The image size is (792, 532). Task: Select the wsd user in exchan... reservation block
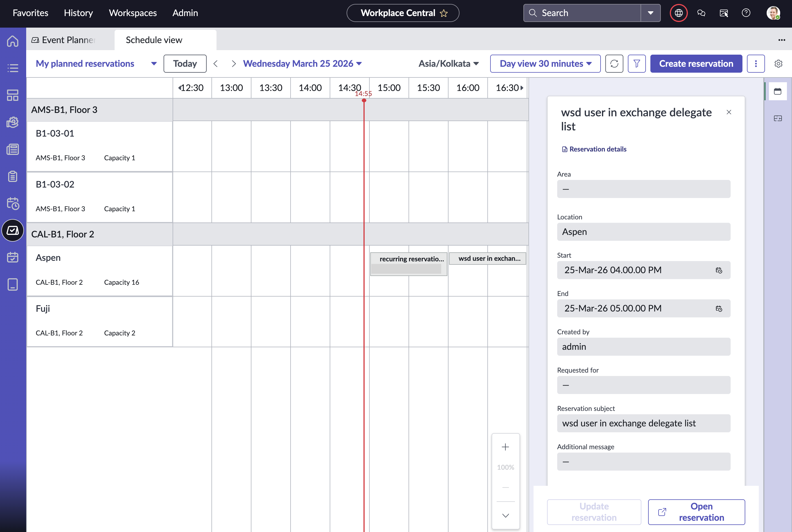pyautogui.click(x=487, y=259)
